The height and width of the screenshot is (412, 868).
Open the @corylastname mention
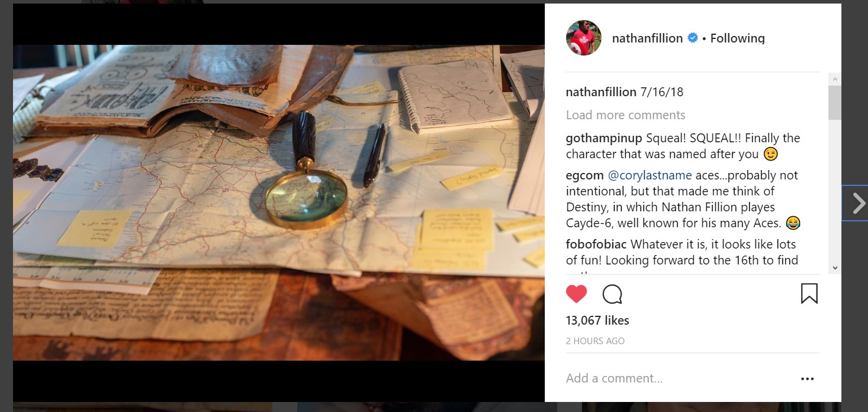(649, 175)
